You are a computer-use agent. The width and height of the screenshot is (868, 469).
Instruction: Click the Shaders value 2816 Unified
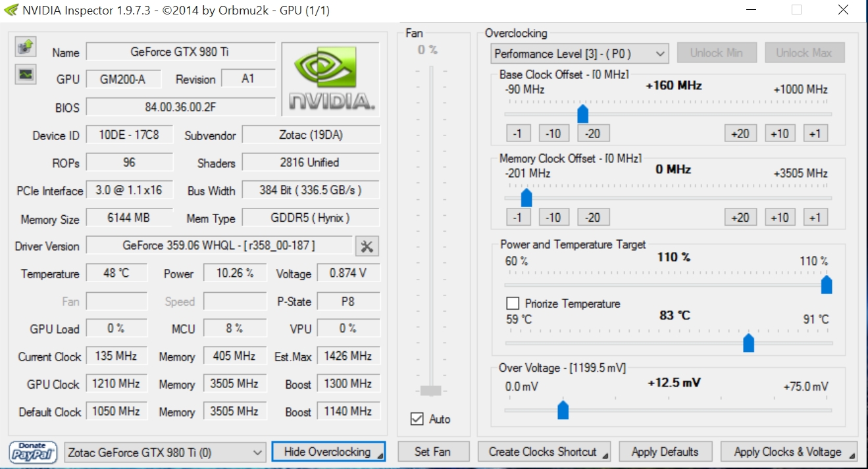click(311, 162)
